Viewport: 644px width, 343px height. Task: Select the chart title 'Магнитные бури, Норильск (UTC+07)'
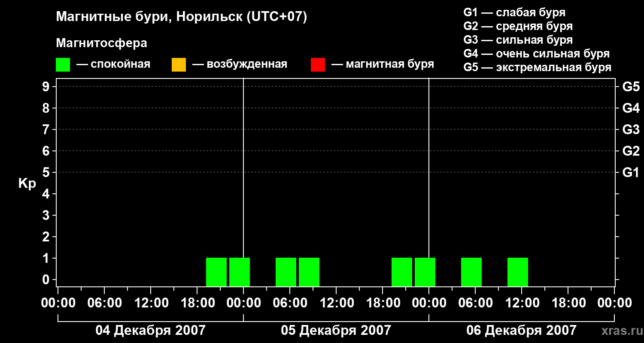[x=182, y=18]
